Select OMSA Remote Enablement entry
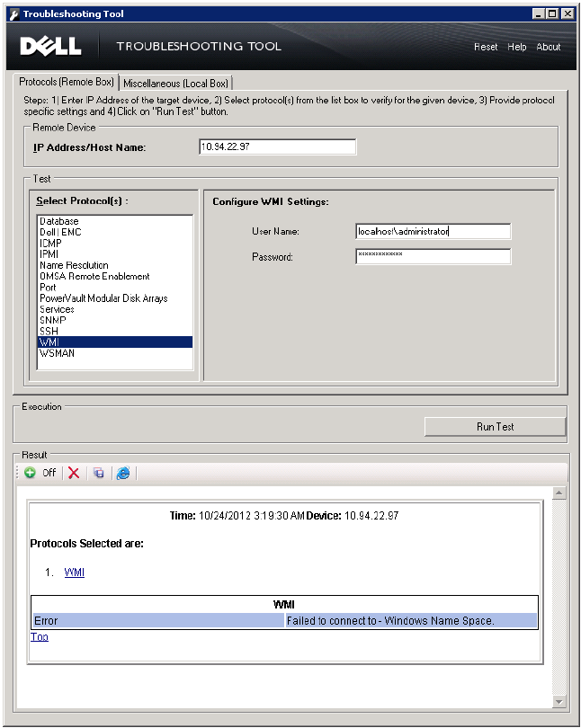The width and height of the screenshot is (581, 728). click(115, 276)
